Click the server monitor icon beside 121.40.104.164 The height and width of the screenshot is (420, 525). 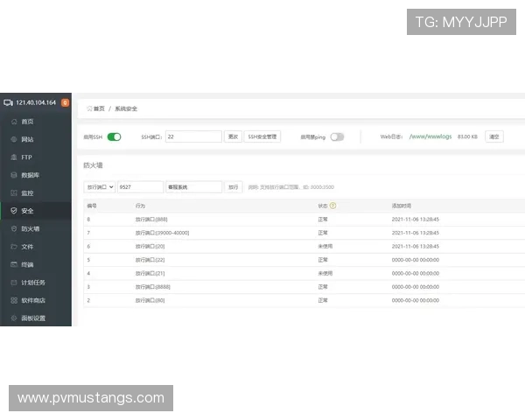coord(9,102)
